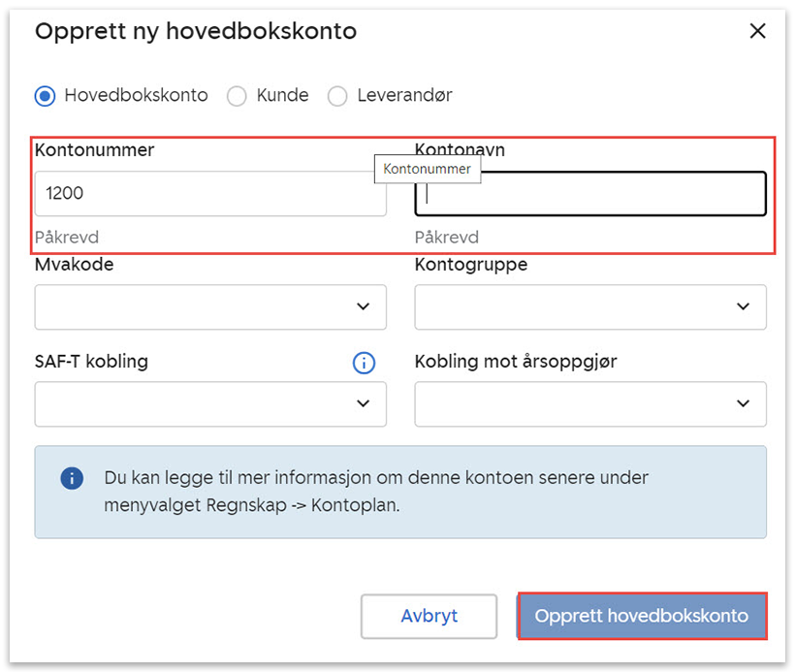Open the SAF-T kobling dropdown
Image resolution: width=795 pixels, height=672 pixels.
coord(210,403)
